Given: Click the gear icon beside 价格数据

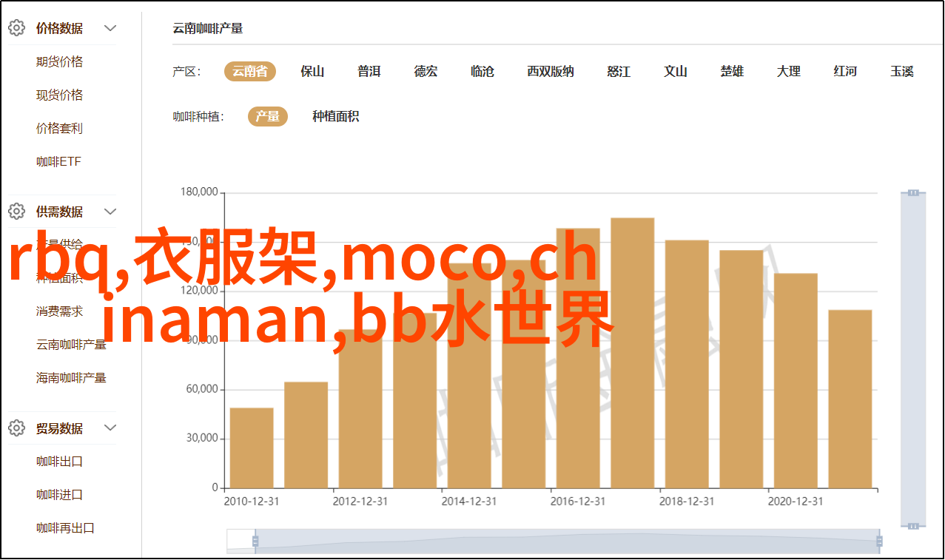Looking at the screenshot, I should [16, 28].
